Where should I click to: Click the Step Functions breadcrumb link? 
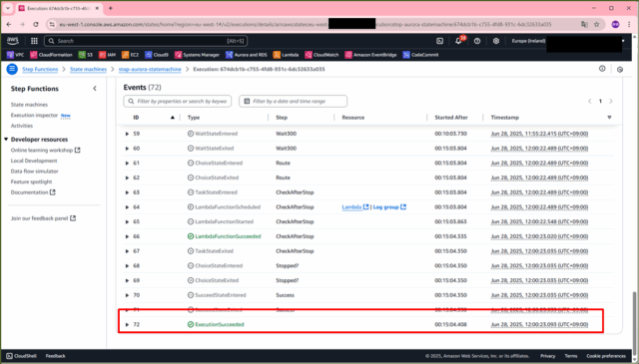coord(40,69)
